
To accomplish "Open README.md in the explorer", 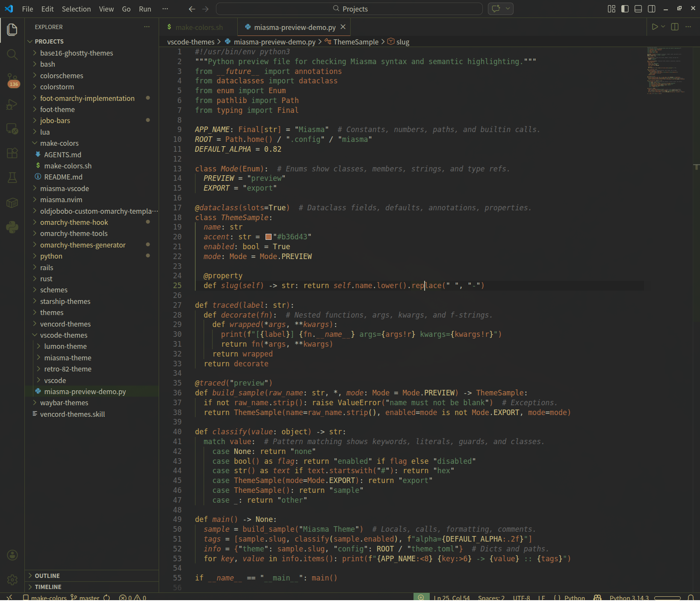I will click(x=92, y=177).
